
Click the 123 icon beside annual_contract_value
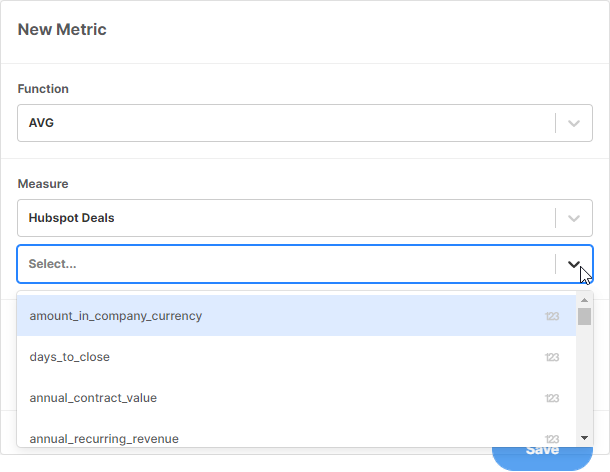552,398
